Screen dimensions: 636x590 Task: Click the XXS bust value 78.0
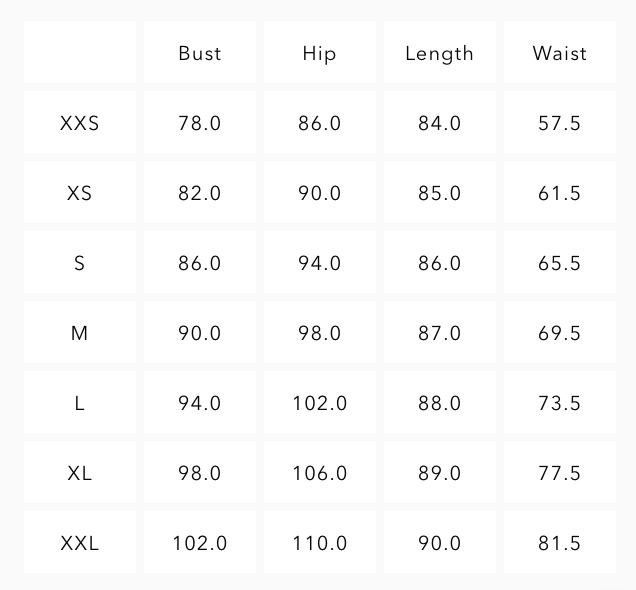(x=200, y=123)
